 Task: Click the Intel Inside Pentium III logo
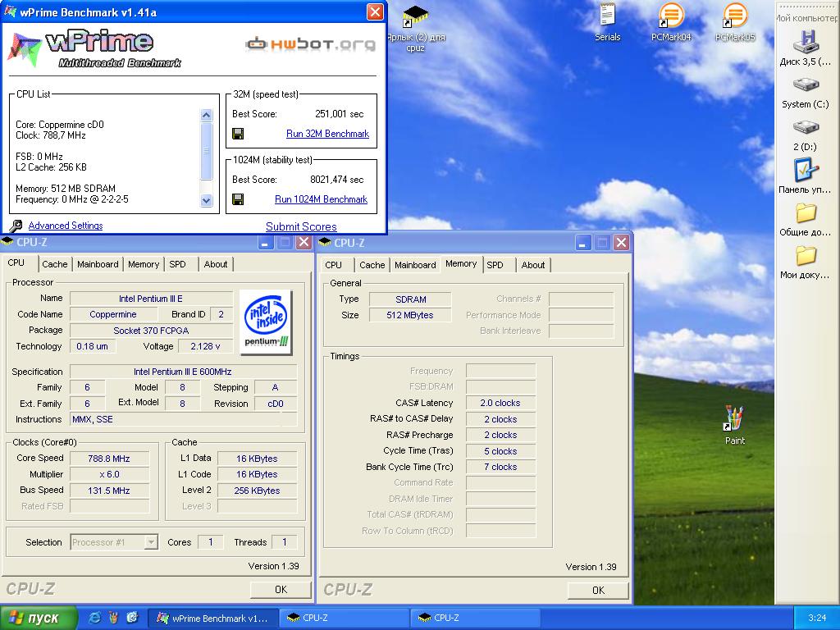click(266, 322)
